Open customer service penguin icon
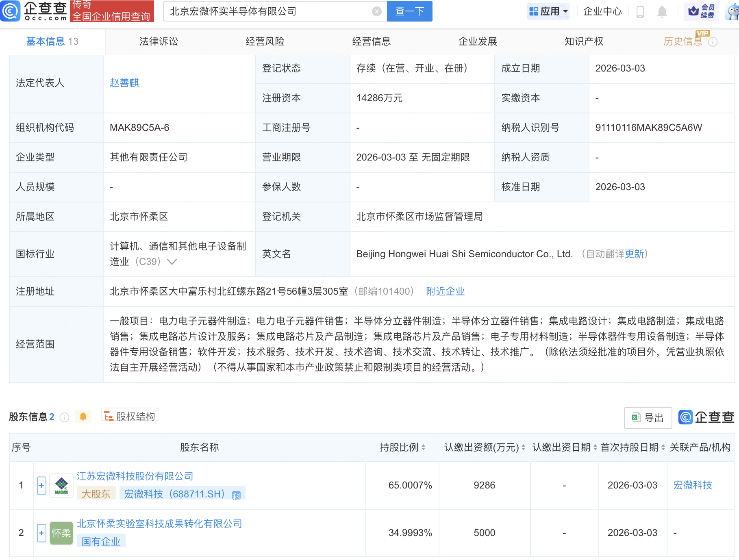This screenshot has width=739, height=560. pyautogui.click(x=730, y=11)
